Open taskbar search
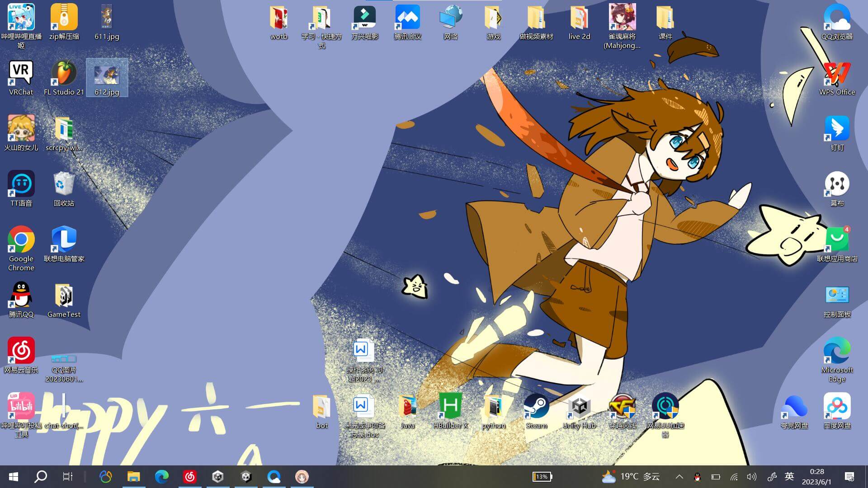 [41, 477]
